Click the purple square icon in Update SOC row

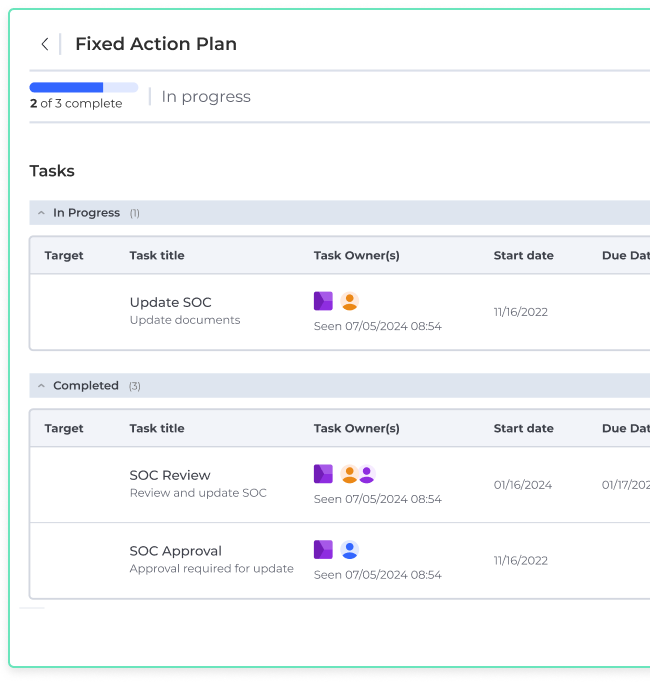tap(323, 301)
